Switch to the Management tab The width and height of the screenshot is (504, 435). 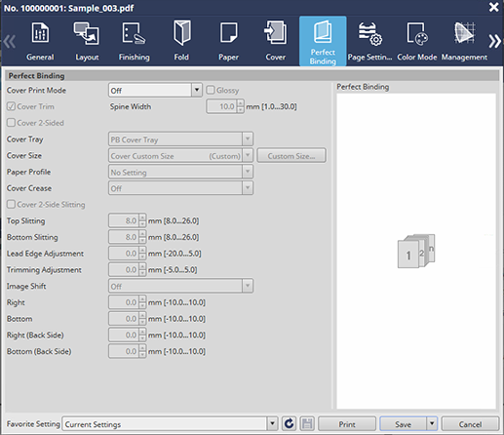tap(464, 41)
